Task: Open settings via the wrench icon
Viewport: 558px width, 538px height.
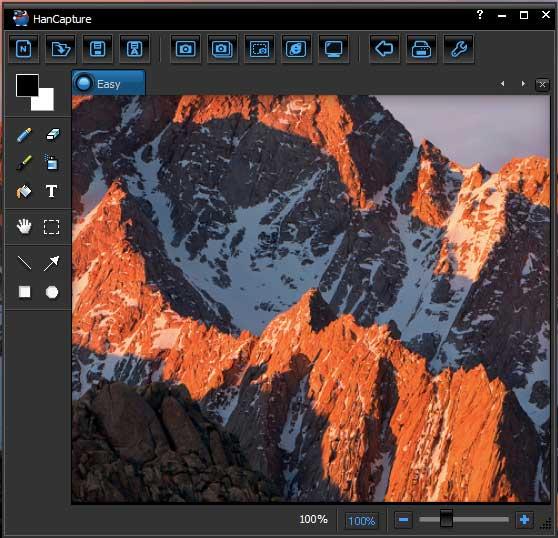Action: 459,49
